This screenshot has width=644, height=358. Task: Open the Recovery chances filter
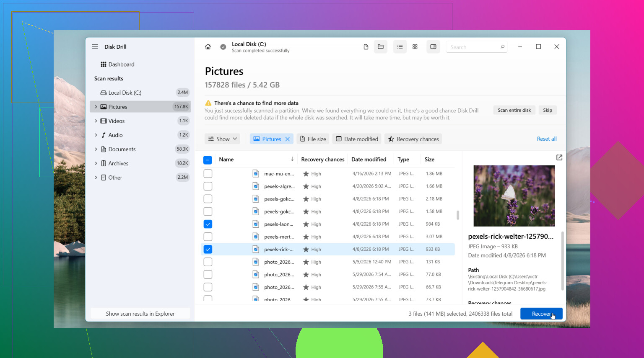413,139
